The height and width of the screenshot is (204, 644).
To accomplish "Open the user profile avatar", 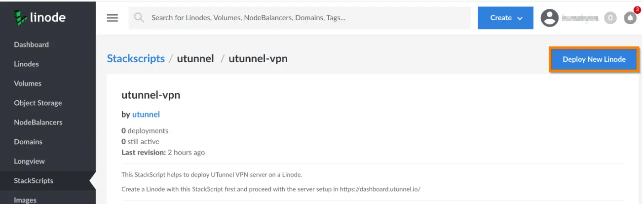I will pyautogui.click(x=549, y=18).
